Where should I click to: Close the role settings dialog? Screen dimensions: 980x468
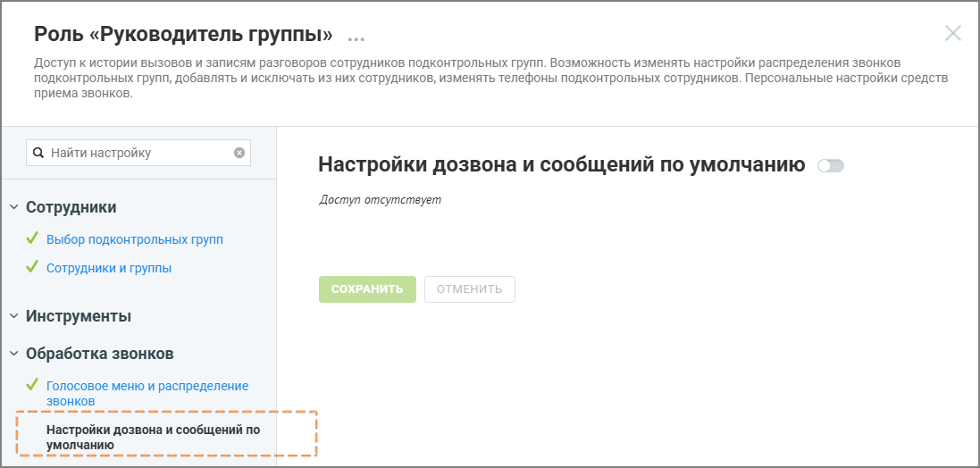point(952,33)
